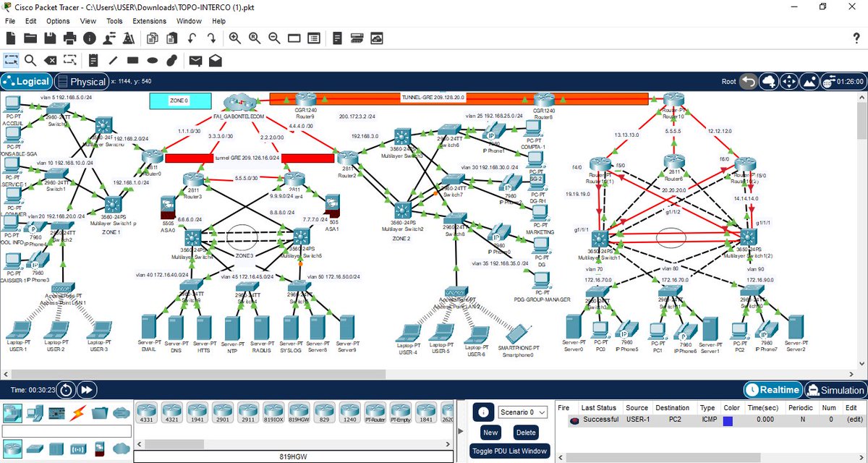Reset workspace zoom level
Screen dimensions: 868x463
point(255,38)
